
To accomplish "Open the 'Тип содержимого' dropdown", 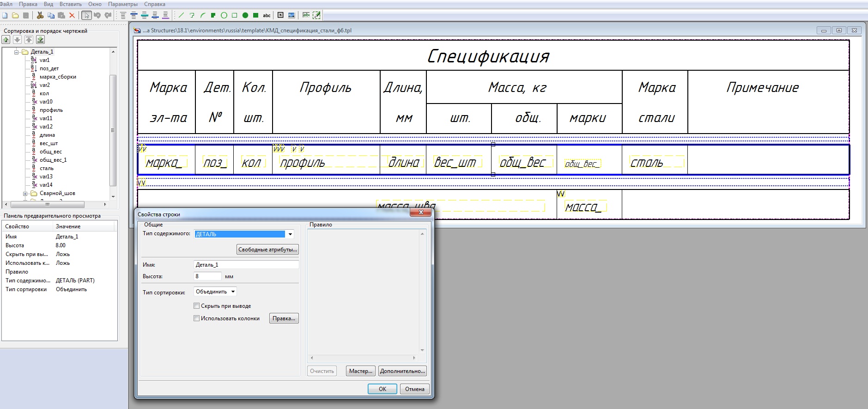I will (x=290, y=234).
